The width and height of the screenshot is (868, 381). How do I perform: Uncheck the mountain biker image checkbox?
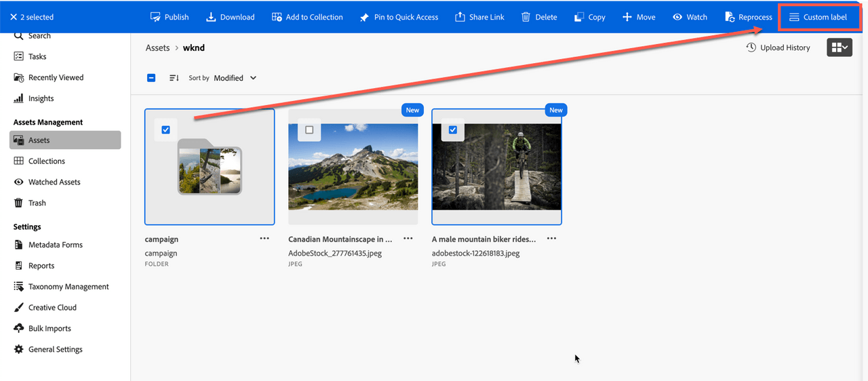pyautogui.click(x=453, y=129)
